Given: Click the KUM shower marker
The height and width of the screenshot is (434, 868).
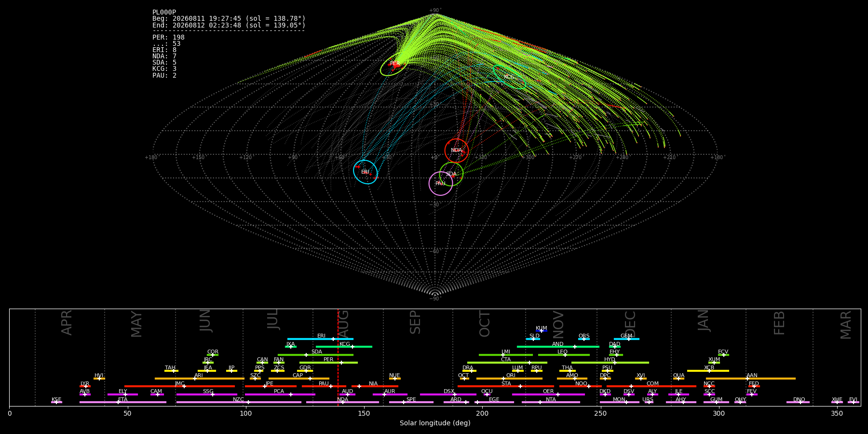Looking at the screenshot, I should click(542, 331).
